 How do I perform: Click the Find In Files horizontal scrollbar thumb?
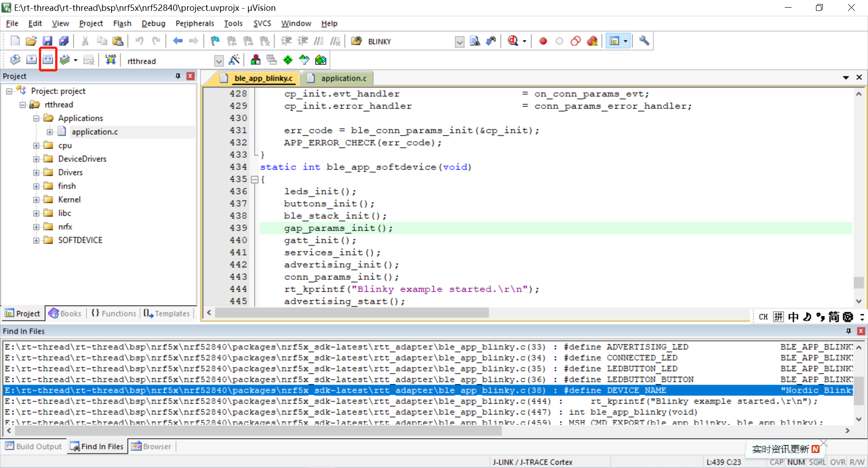click(258, 430)
